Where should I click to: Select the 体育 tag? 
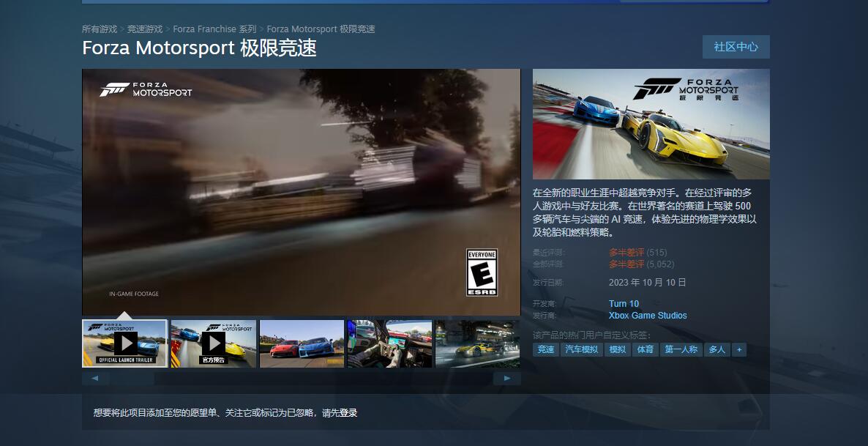click(x=646, y=349)
